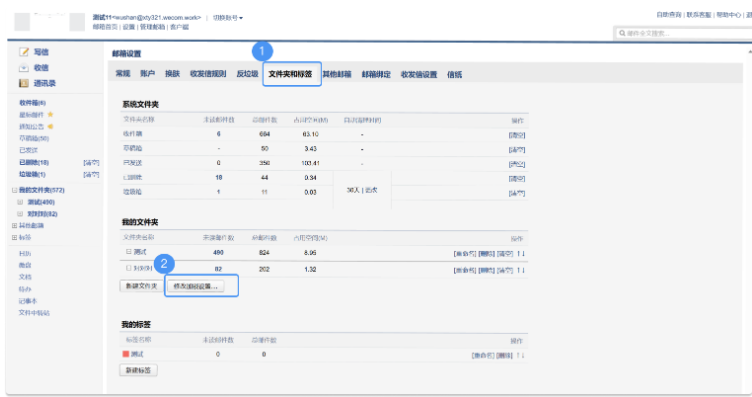Click the up arrow in the 82-unread folder row
The height and width of the screenshot is (397, 752).
click(x=518, y=270)
